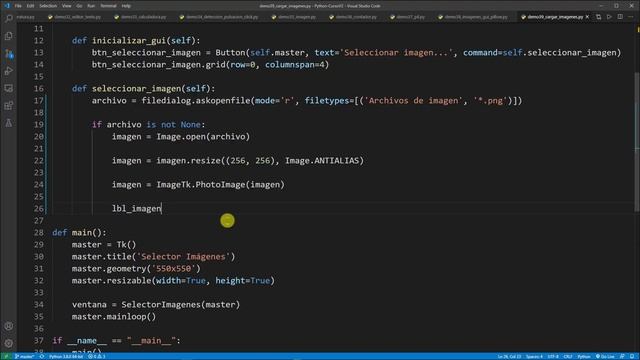640x360 pixels.
Task: Change Spaces: 4 indentation setting
Action: click(534, 356)
